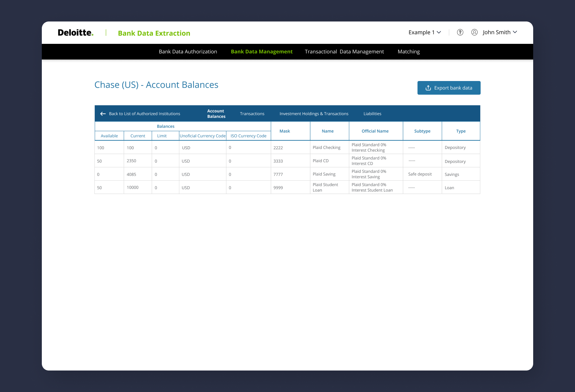Screen dimensions: 575x392
Task: Select mask 2222 cell
Action: click(x=290, y=148)
